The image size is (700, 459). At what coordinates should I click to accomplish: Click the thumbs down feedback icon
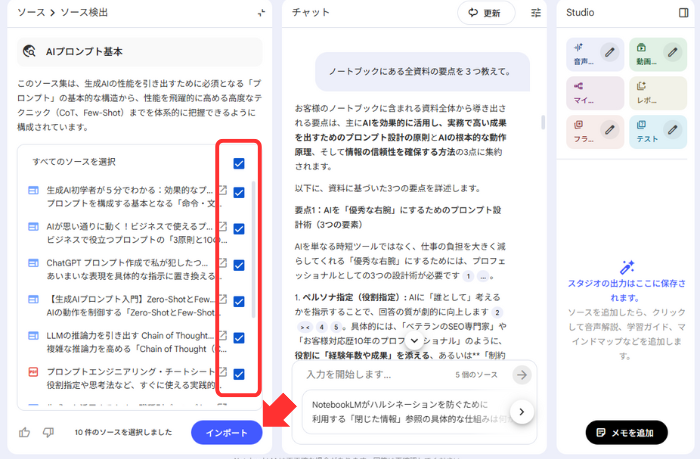tap(48, 432)
